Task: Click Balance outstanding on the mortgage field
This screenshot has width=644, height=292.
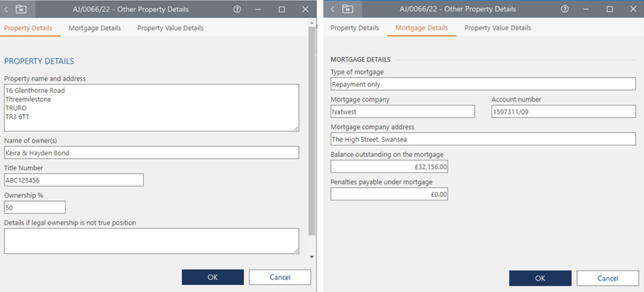Action: pos(389,167)
